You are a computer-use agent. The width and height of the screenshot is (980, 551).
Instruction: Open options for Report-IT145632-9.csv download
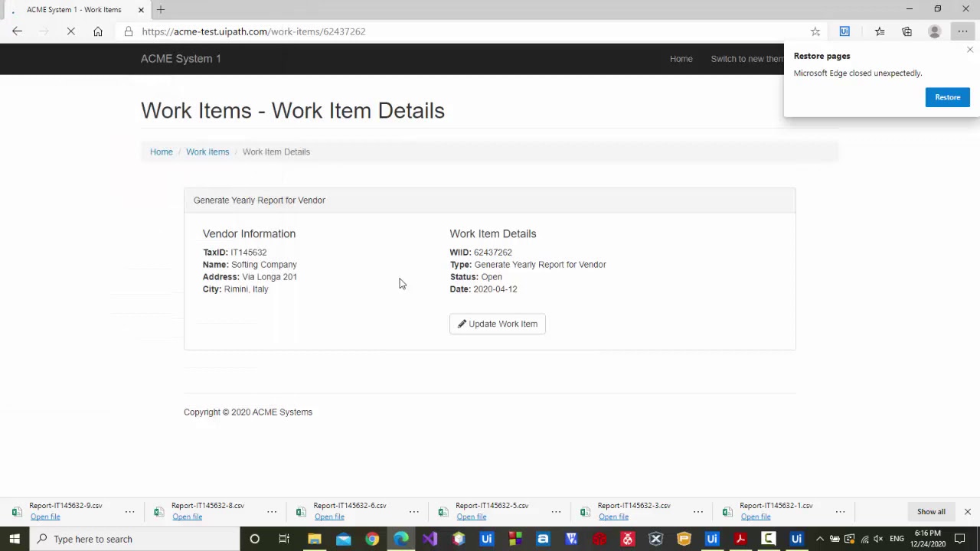tap(129, 511)
